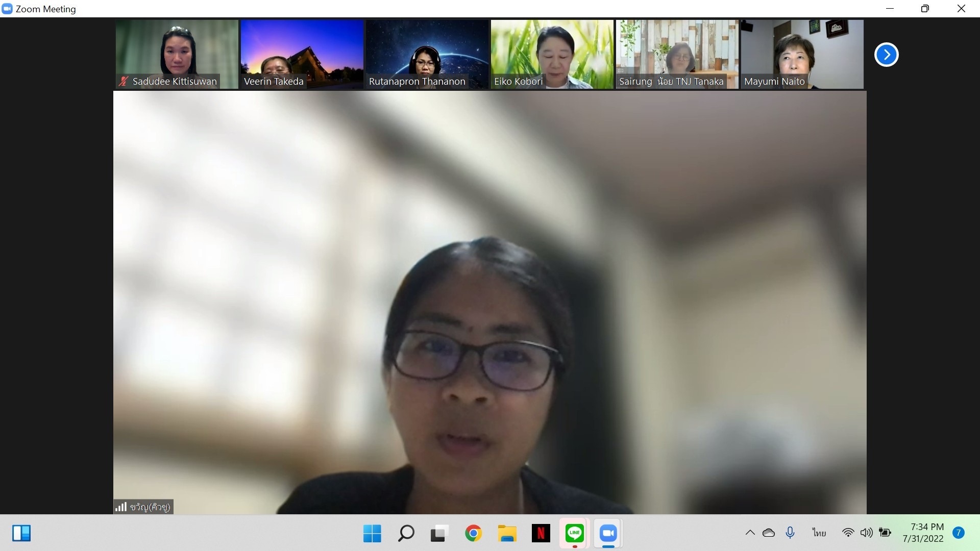This screenshot has width=980, height=551.
Task: Open the date and time calendar flyout
Action: coord(923,533)
